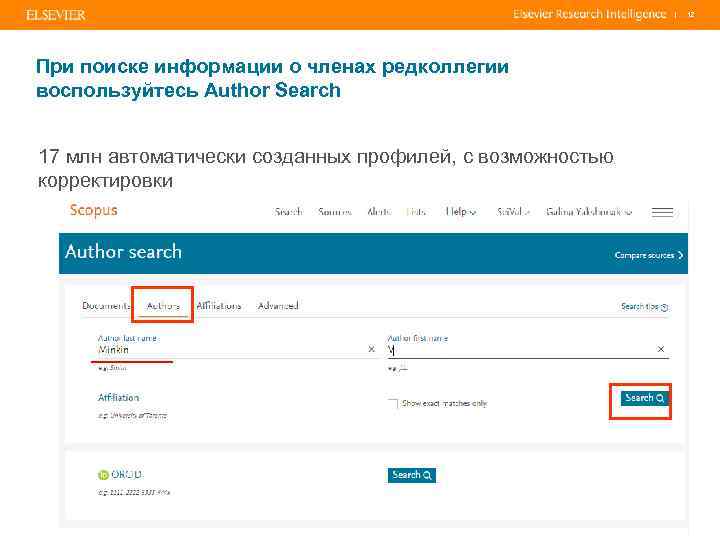The width and height of the screenshot is (720, 540).
Task: Open Compare sources chevron link
Action: [648, 255]
